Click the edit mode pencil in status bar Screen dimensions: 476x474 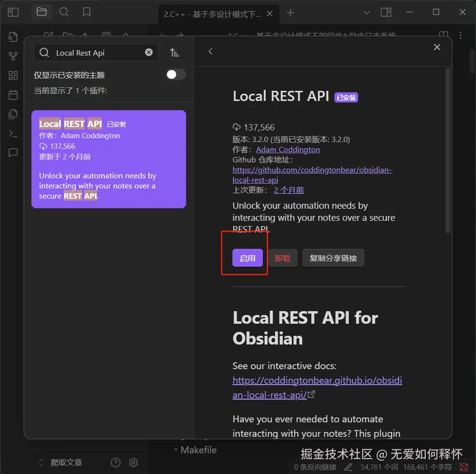pos(348,467)
